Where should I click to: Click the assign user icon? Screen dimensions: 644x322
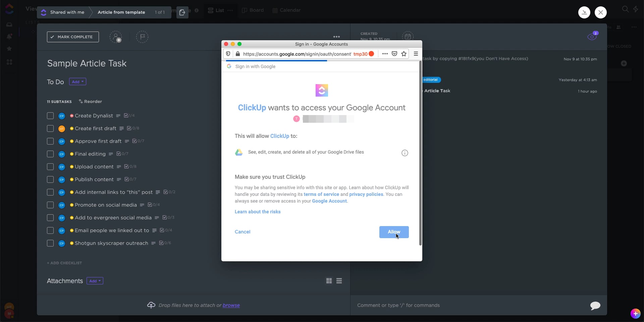[116, 37]
